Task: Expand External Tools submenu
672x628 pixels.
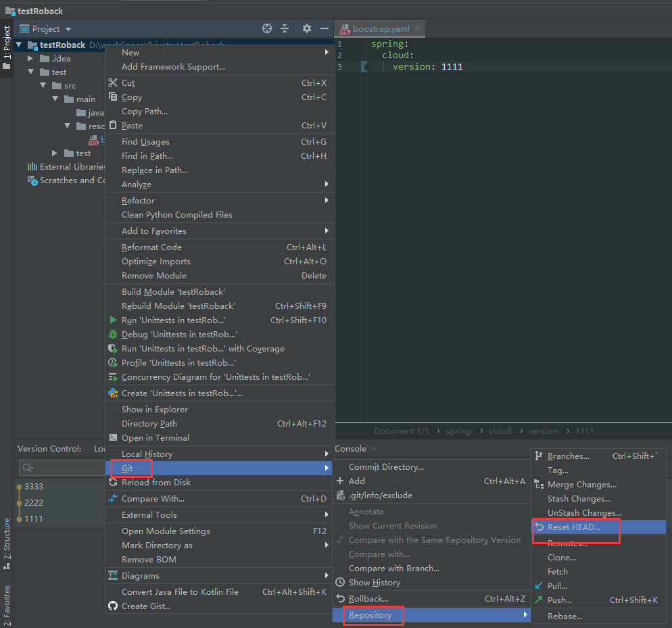Action: coord(327,514)
